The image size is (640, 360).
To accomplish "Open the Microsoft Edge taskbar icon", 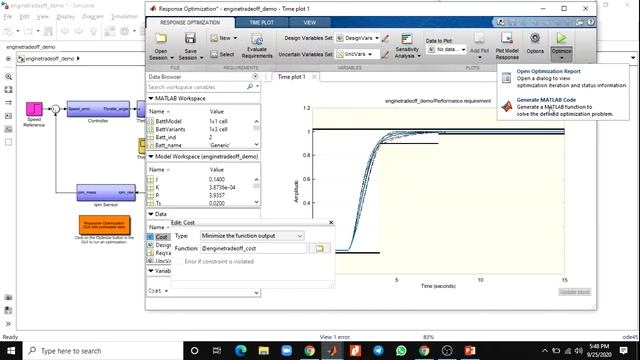I will (241, 351).
